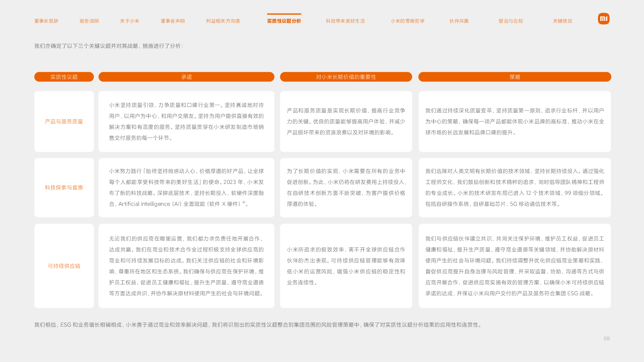Click the commitment text starting 小米坚持质量引领

click(186, 122)
